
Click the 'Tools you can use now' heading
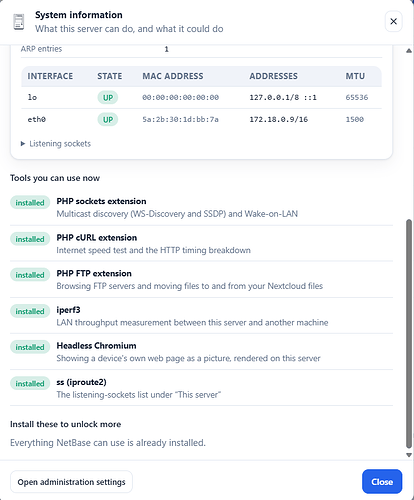[55, 178]
